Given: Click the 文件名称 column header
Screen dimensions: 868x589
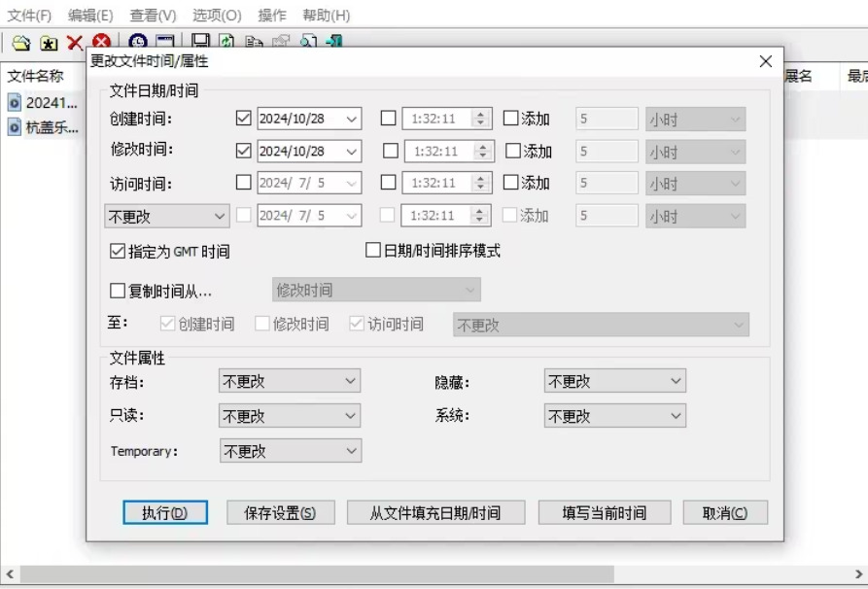Looking at the screenshot, I should 35,76.
